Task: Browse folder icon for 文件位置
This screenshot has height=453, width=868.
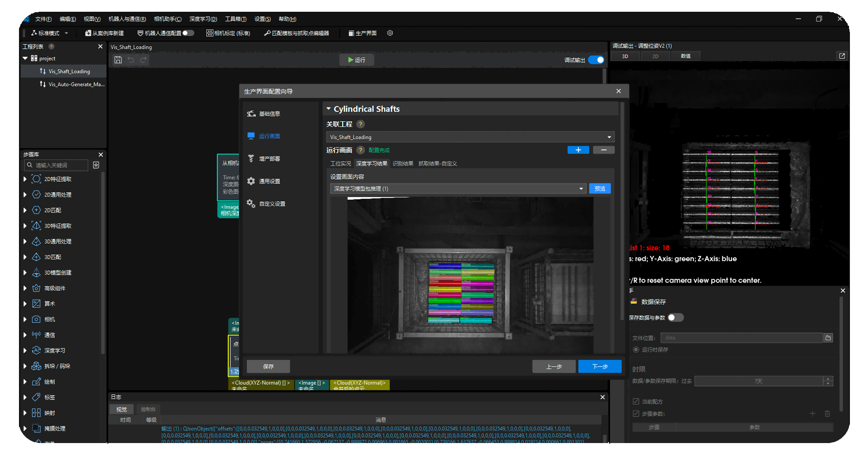Action: pyautogui.click(x=828, y=338)
